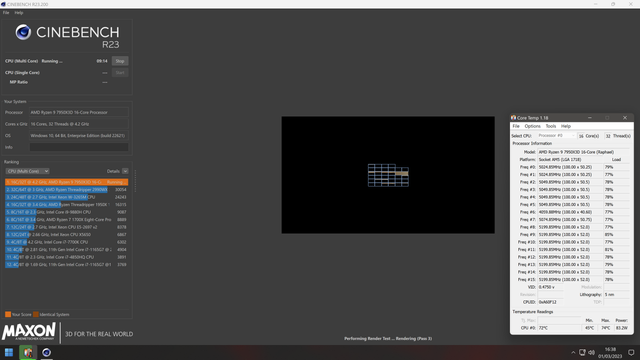The image size is (640, 360).
Task: Click the Performing Render Test status text
Action: pos(388,338)
